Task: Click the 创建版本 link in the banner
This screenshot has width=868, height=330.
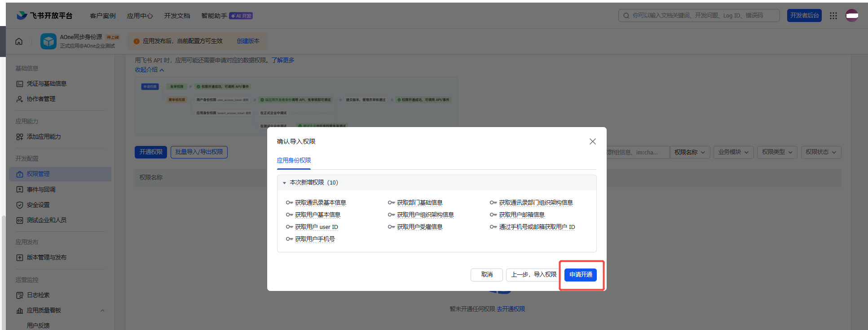Action: coord(248,41)
